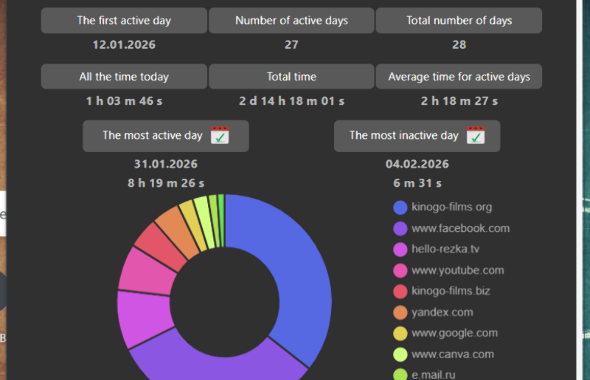Toggle yandex.com orange legend swatch
The image size is (590, 380).
coord(400,312)
